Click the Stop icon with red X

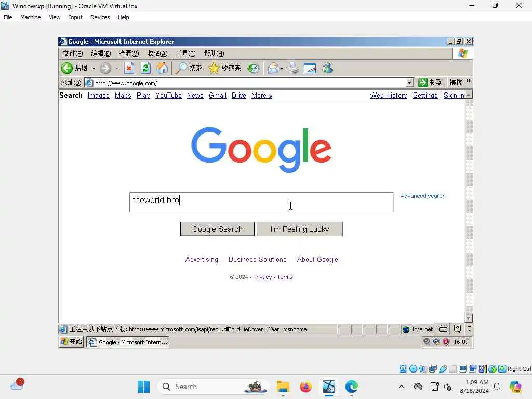click(x=129, y=68)
